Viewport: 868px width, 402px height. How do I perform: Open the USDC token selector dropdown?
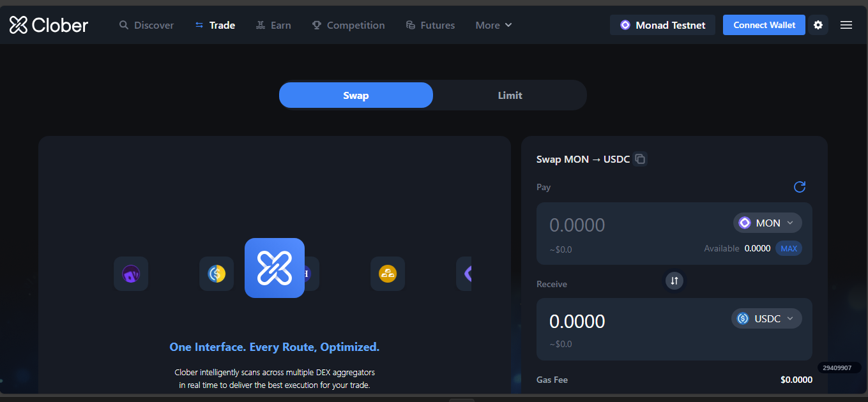click(766, 318)
